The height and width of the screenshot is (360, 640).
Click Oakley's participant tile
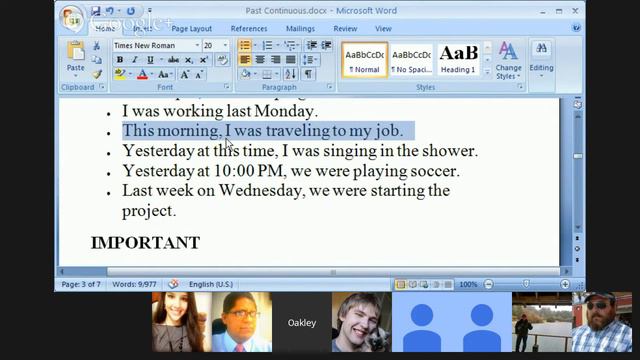302,322
